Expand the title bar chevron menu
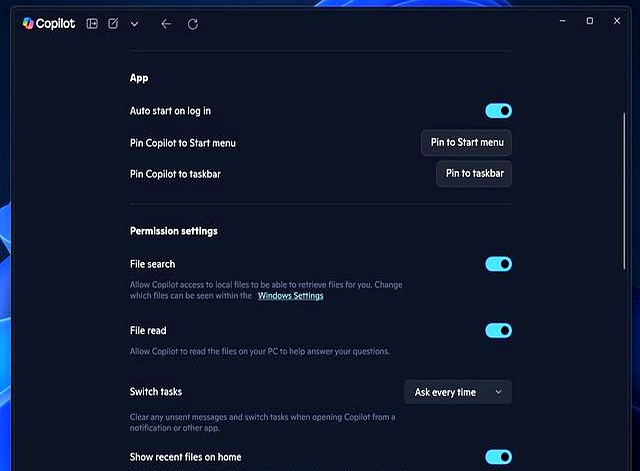The width and height of the screenshot is (640, 471). click(x=134, y=23)
